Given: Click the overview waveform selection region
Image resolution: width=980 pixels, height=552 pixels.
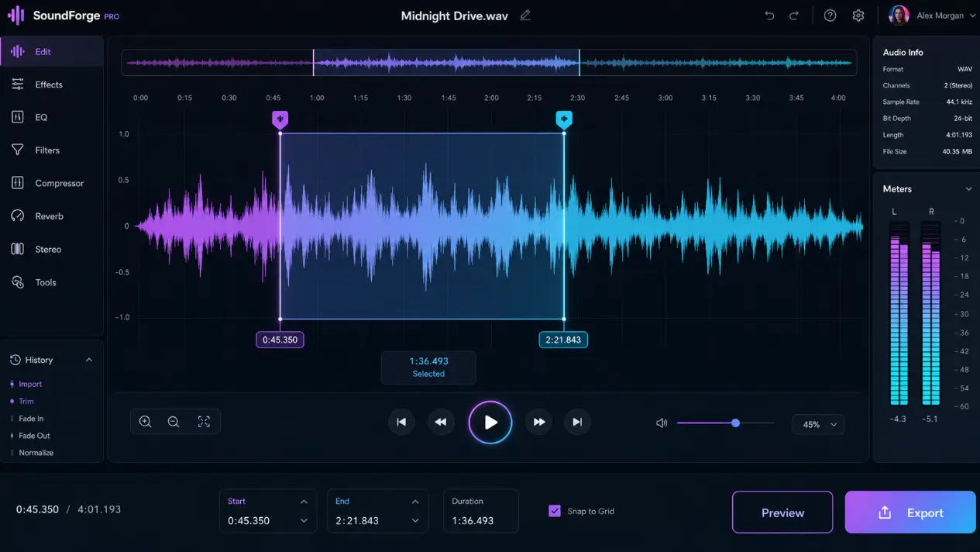Looking at the screenshot, I should (x=446, y=63).
